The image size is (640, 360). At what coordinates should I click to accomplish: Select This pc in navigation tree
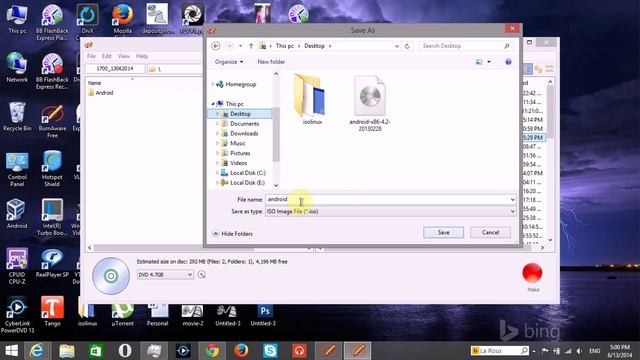tap(234, 104)
